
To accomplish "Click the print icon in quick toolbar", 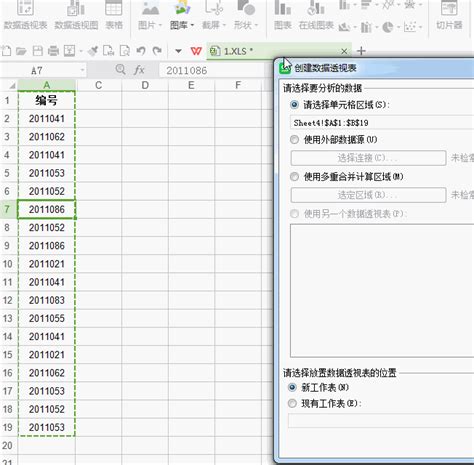I will tap(53, 51).
